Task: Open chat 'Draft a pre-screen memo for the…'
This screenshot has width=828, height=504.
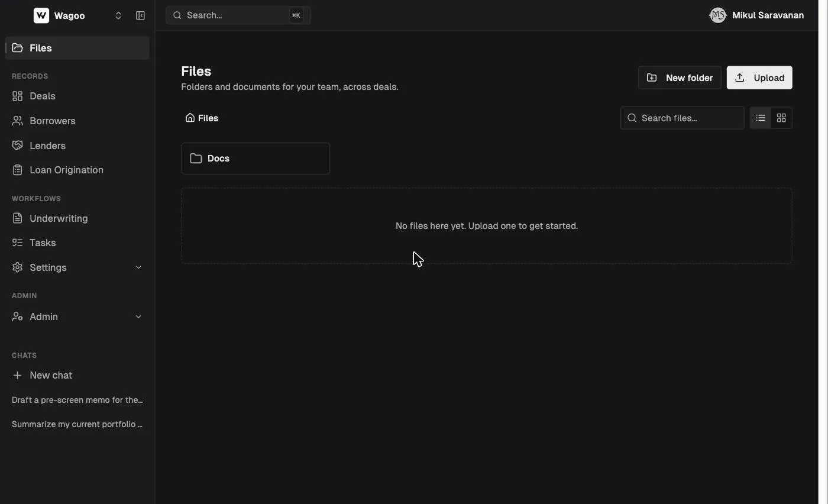Action: click(77, 400)
